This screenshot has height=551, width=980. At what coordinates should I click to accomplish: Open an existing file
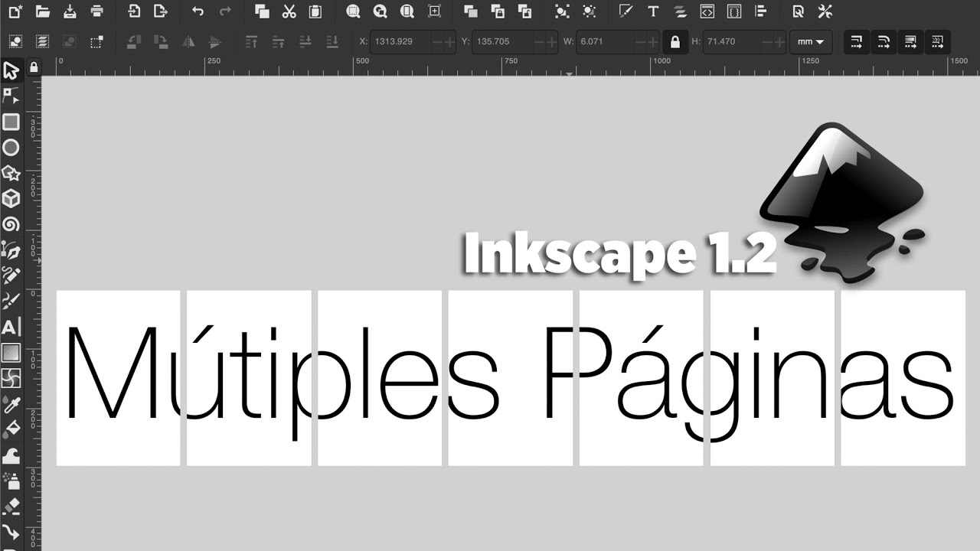pyautogui.click(x=43, y=11)
